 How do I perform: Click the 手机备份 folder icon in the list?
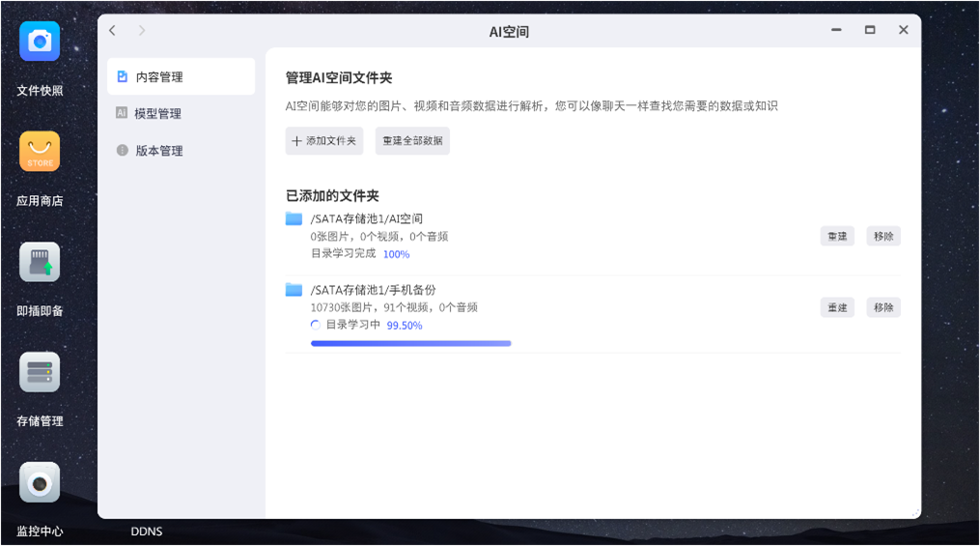pyautogui.click(x=294, y=290)
